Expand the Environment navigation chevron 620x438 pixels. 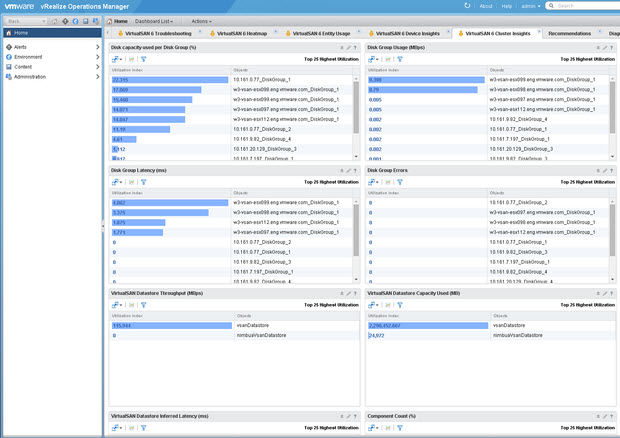click(x=97, y=57)
